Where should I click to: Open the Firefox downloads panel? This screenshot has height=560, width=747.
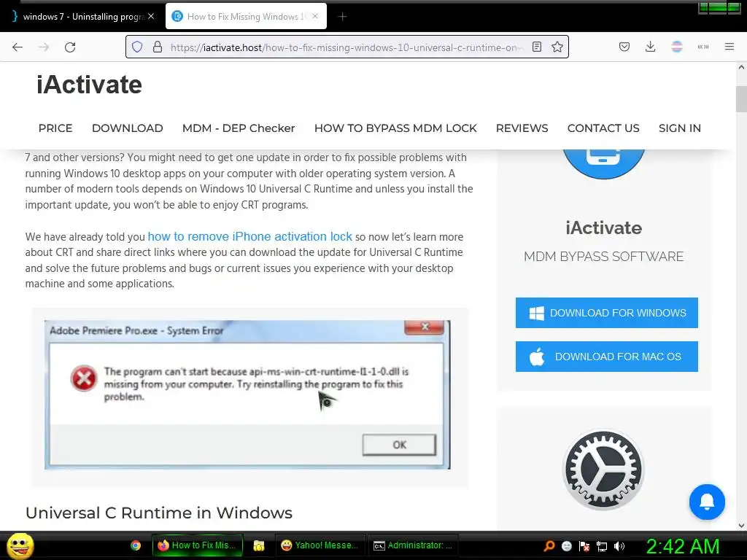pos(650,47)
